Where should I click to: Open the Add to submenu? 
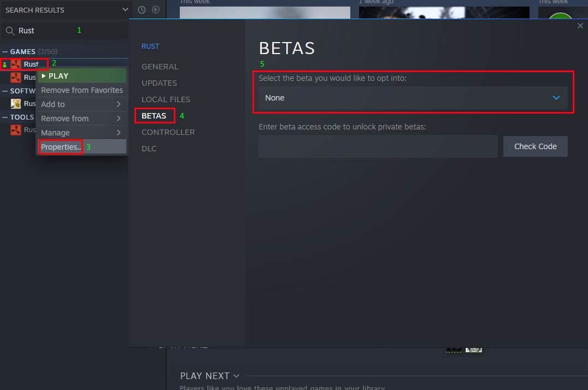tap(82, 104)
